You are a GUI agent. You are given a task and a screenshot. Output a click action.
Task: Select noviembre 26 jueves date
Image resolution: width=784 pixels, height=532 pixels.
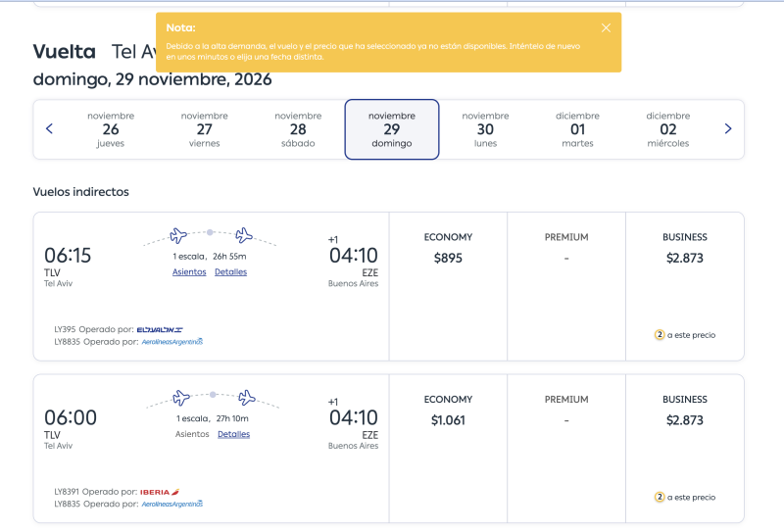(111, 129)
